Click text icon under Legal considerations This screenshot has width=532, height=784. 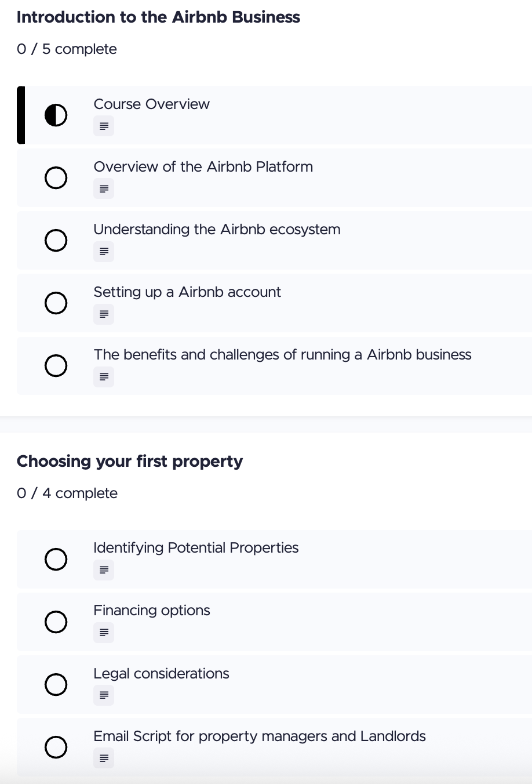click(104, 695)
